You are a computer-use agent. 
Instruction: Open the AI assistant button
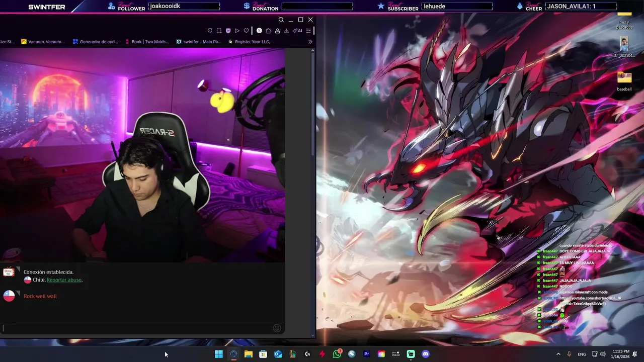297,31
